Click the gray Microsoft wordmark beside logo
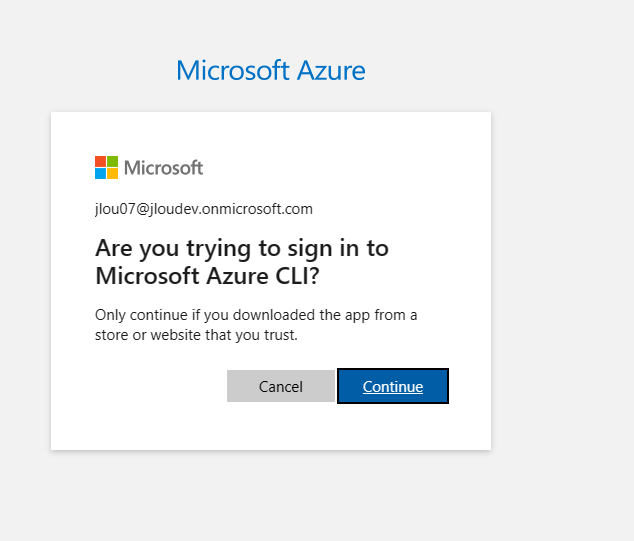 [x=163, y=168]
